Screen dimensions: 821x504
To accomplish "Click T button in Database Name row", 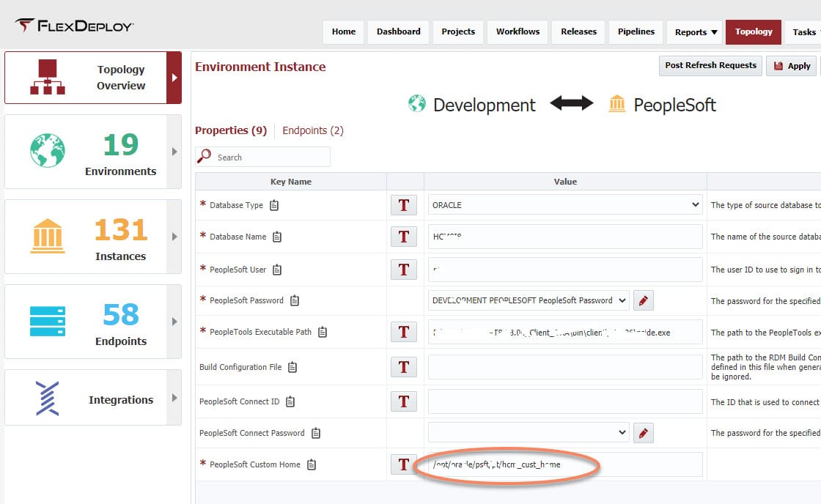I will (404, 237).
